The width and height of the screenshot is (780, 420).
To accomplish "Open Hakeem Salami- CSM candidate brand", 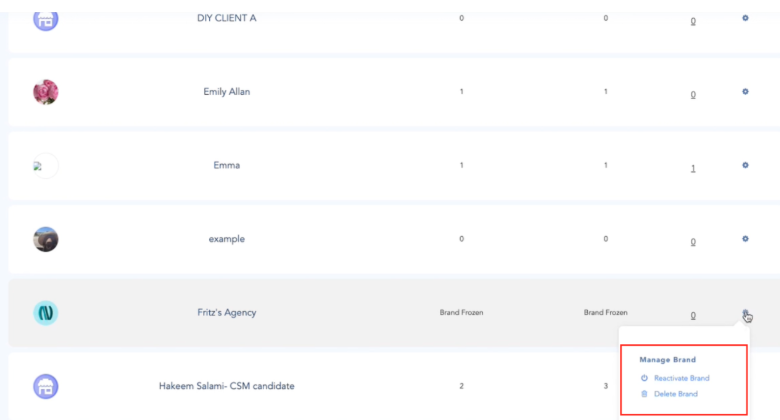I will [x=228, y=386].
